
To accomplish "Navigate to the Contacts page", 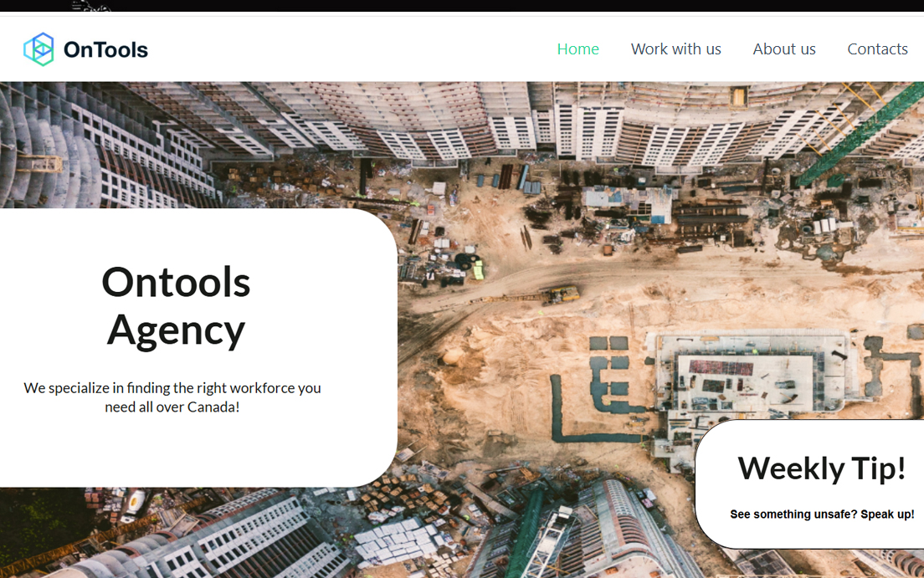I will (x=877, y=49).
